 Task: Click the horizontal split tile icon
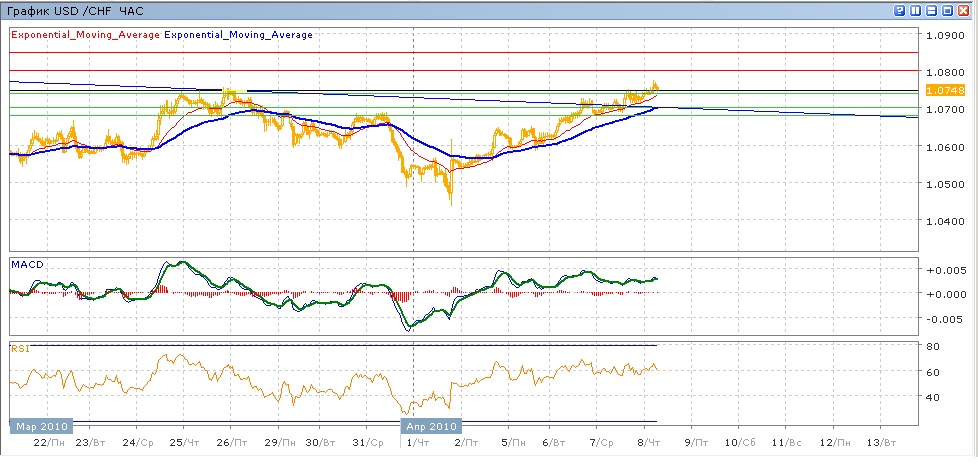(x=932, y=11)
